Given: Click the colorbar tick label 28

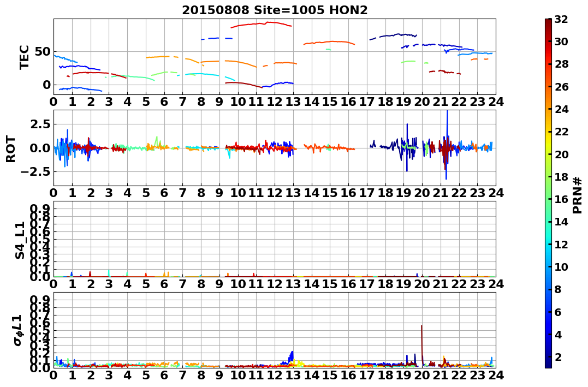Looking at the screenshot, I should [x=561, y=64].
